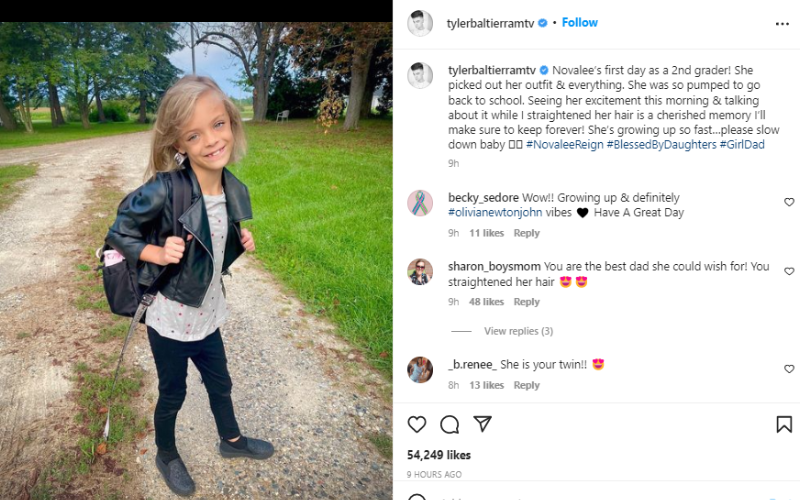The height and width of the screenshot is (500, 800).
Task: Reply to becky_sedore's comment
Action: point(527,233)
